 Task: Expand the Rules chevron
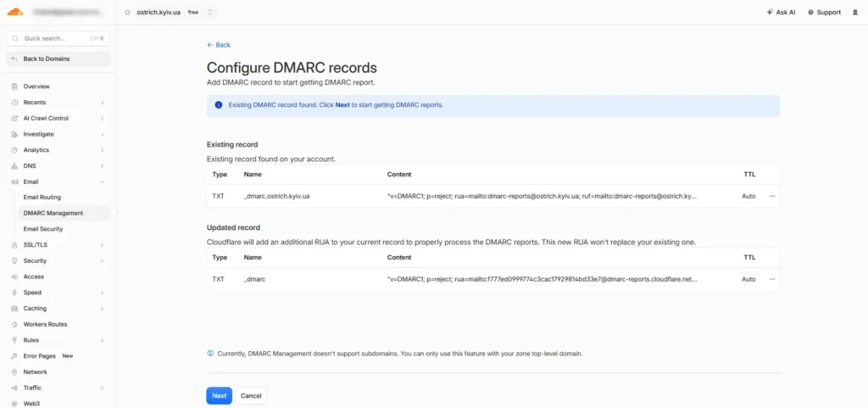(x=102, y=340)
